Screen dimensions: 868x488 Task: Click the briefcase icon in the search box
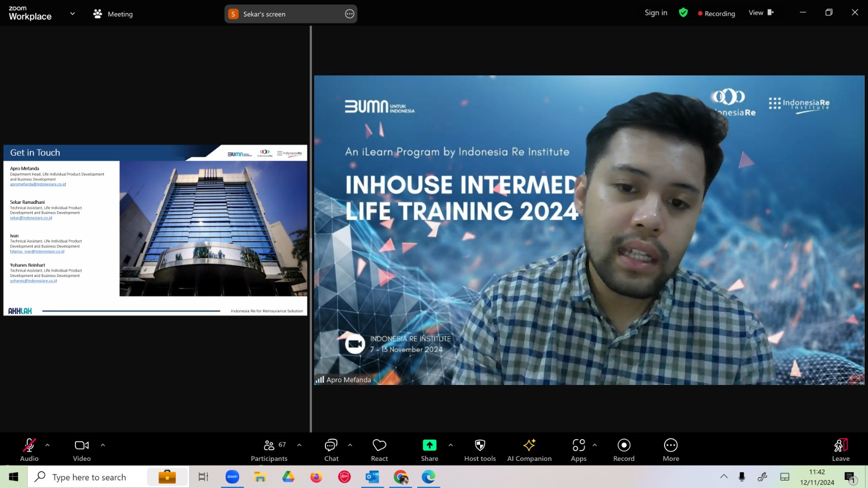point(167,477)
